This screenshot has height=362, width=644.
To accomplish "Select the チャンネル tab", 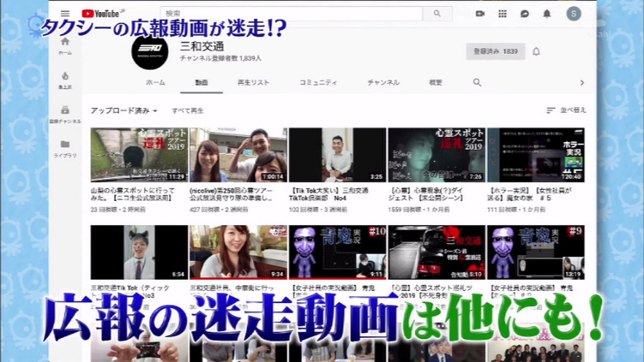I will click(383, 82).
